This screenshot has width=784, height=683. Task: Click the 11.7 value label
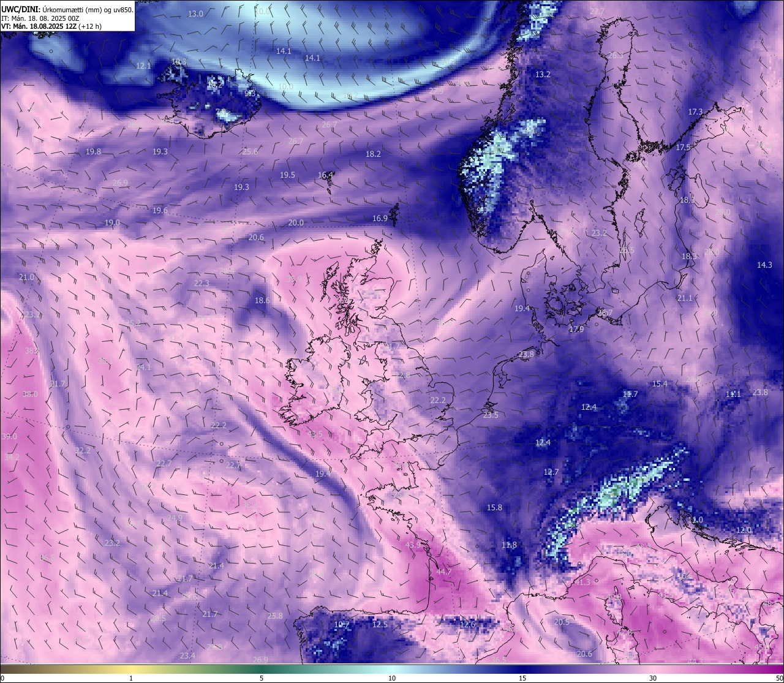[630, 394]
